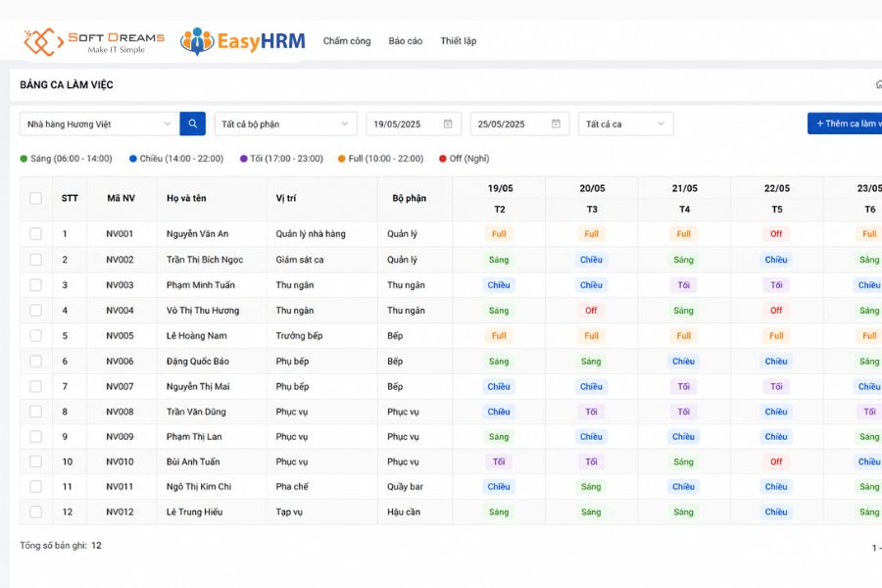Click Sáng shift of NV011 on 20/05
Screen dimensions: 882x588
click(x=591, y=486)
